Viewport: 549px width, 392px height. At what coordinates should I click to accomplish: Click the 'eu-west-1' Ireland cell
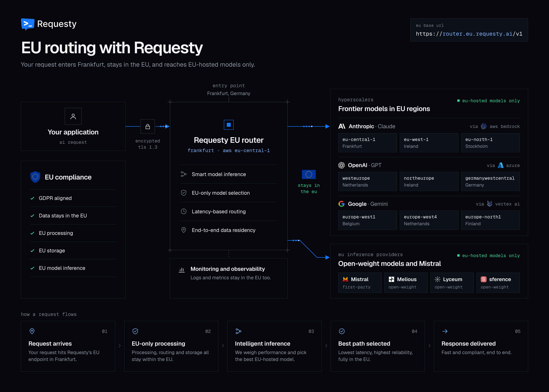pos(429,143)
